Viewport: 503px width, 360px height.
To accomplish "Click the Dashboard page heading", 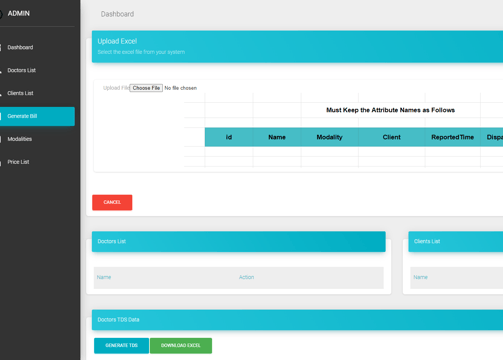I will [117, 14].
